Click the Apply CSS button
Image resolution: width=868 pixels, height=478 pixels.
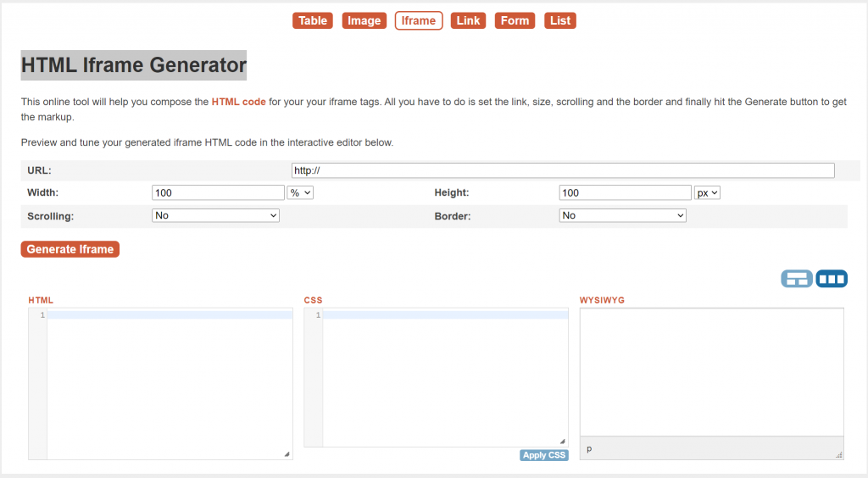(x=543, y=455)
